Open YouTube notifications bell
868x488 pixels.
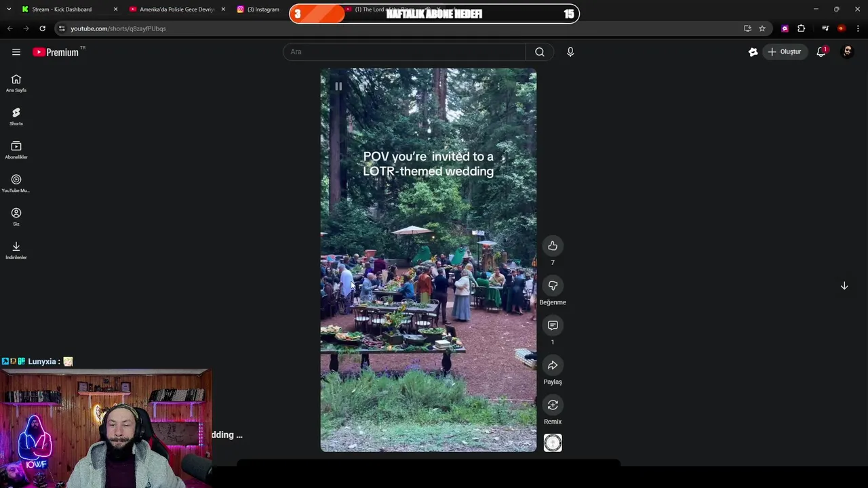[821, 52]
